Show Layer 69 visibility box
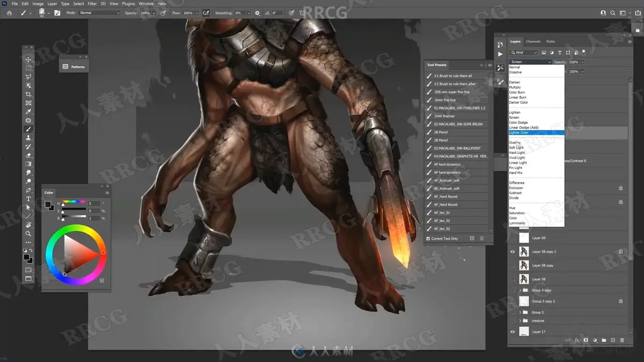Screen dimensions: 644x362 (x=513, y=238)
